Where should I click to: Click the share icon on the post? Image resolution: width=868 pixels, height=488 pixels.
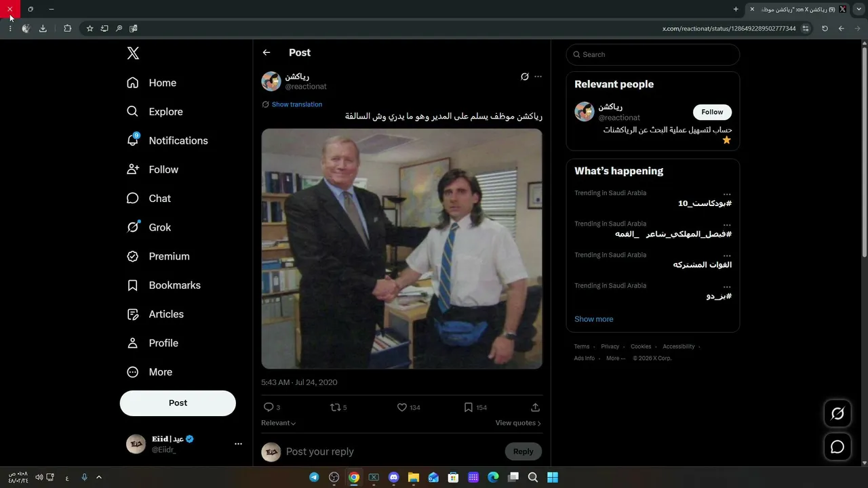point(535,407)
